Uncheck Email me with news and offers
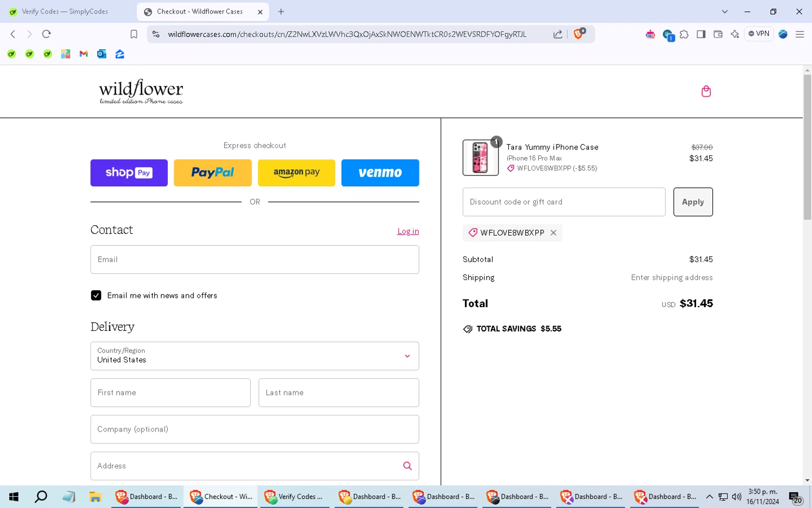 (96, 295)
